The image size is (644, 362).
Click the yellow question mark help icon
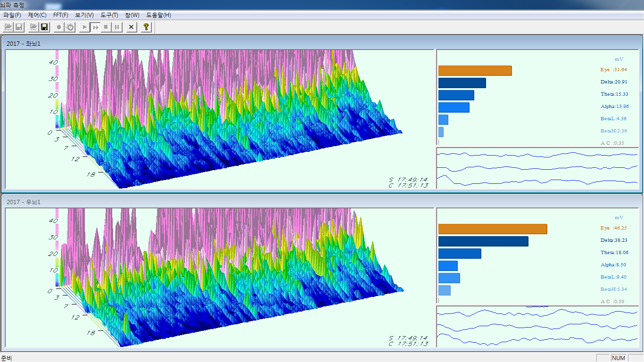(146, 27)
